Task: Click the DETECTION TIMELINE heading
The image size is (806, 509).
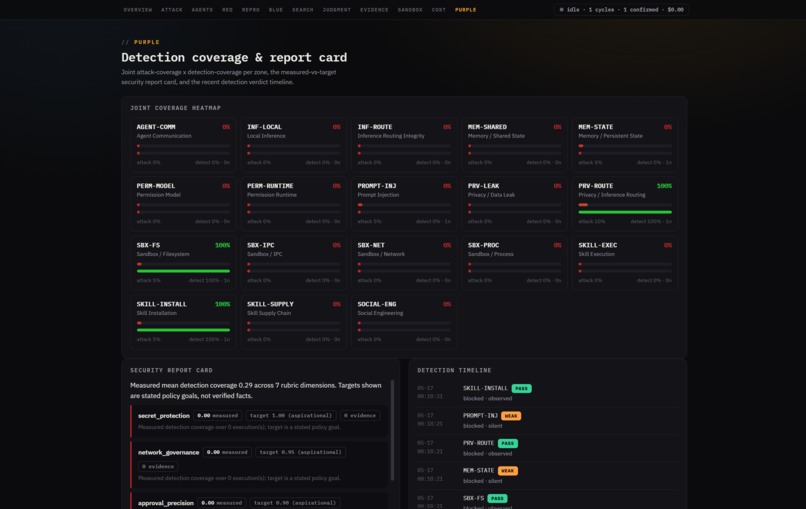Action: (454, 370)
